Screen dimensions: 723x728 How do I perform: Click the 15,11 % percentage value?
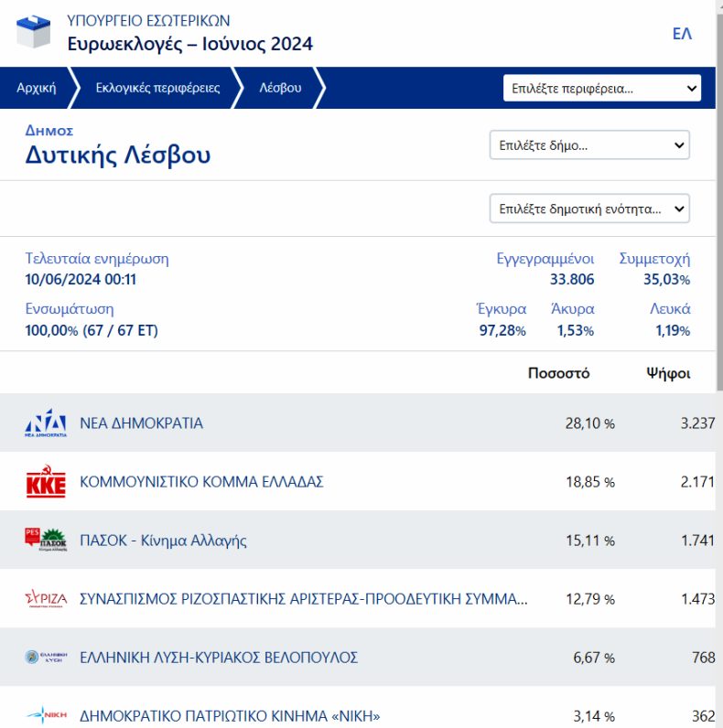coord(589,541)
